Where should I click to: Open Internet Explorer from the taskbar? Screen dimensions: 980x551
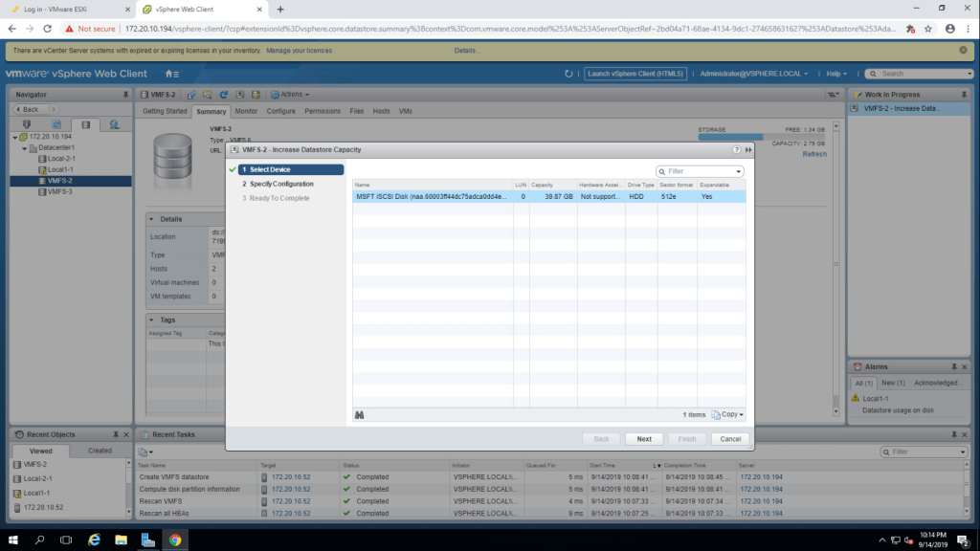click(x=95, y=540)
